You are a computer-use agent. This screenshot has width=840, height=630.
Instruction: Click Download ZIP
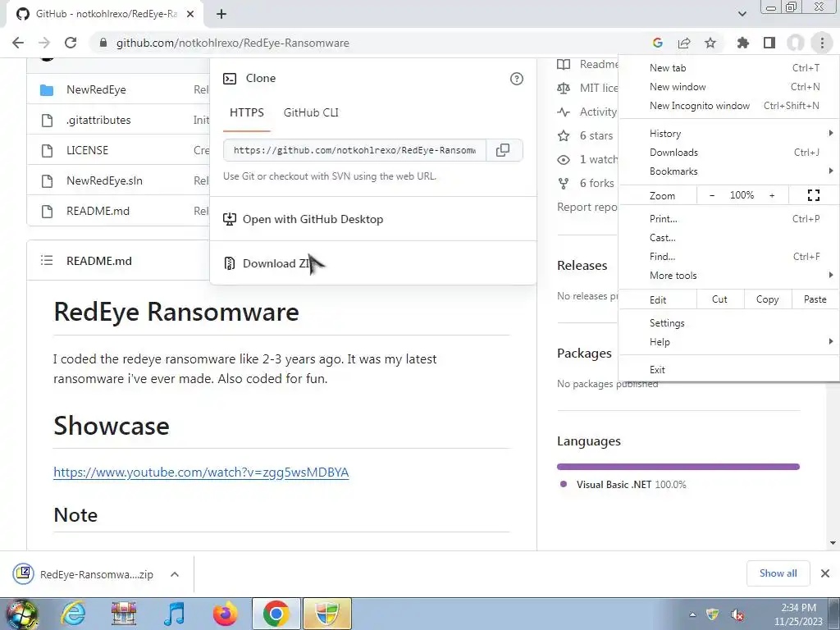pos(373,263)
